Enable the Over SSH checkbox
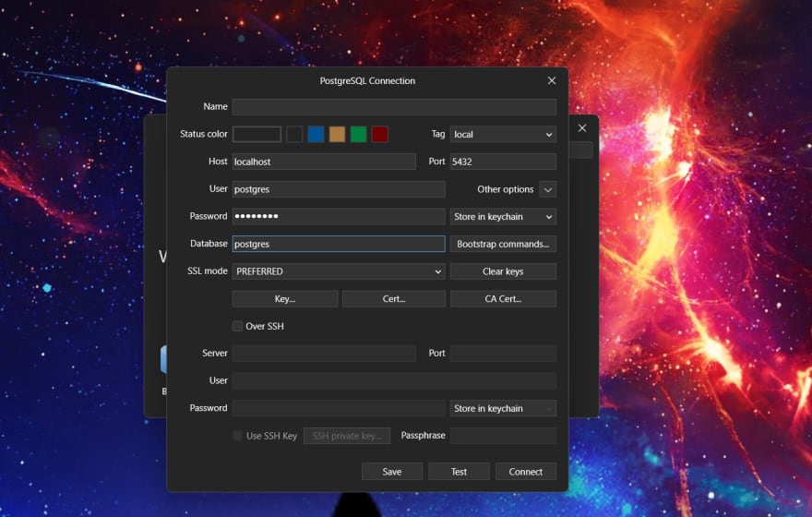812x517 pixels. [x=237, y=326]
